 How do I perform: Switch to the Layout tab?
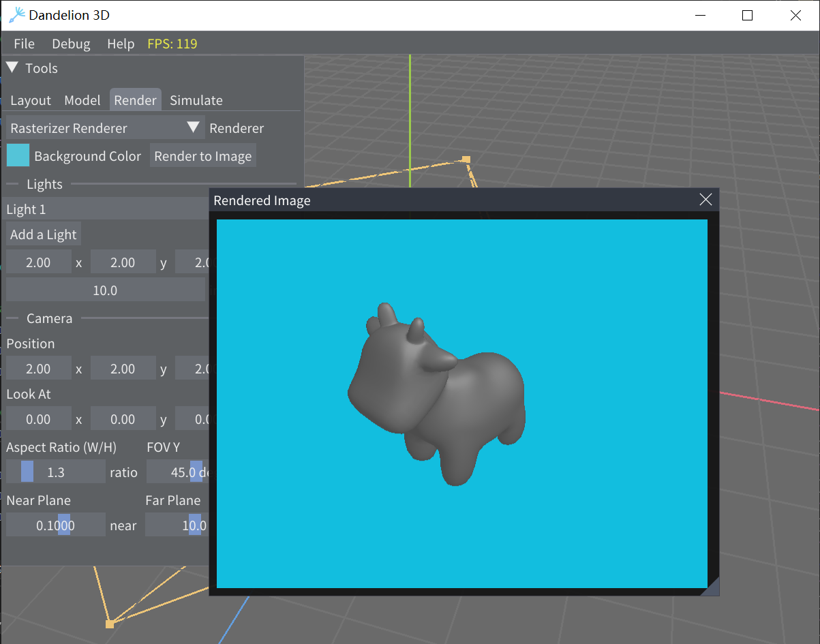(x=31, y=100)
